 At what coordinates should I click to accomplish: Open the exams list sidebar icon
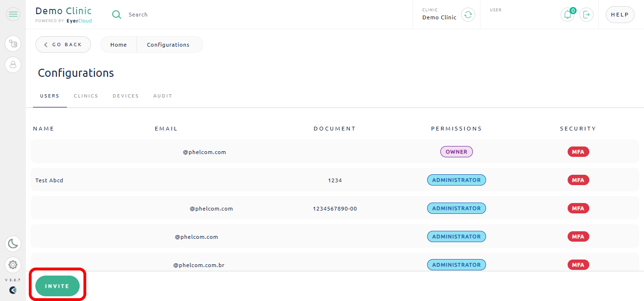click(x=13, y=44)
